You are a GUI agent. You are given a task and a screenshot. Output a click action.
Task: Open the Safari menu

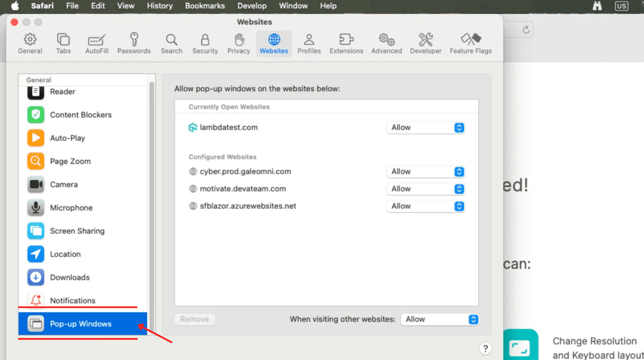[42, 6]
